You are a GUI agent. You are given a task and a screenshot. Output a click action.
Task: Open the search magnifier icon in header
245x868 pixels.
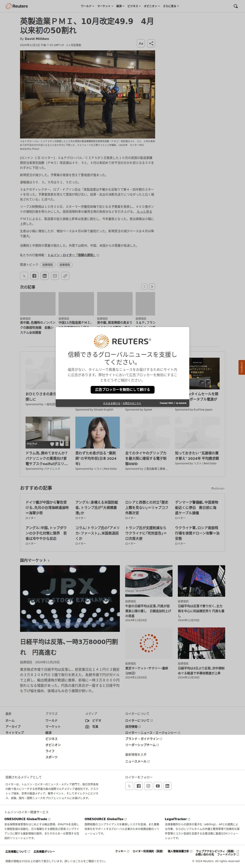pos(236,6)
